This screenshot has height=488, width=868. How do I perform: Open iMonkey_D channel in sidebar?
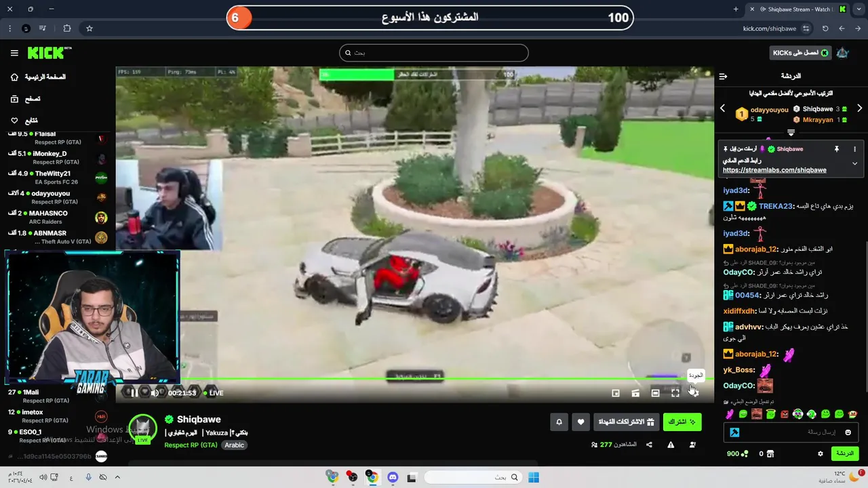tap(58, 158)
